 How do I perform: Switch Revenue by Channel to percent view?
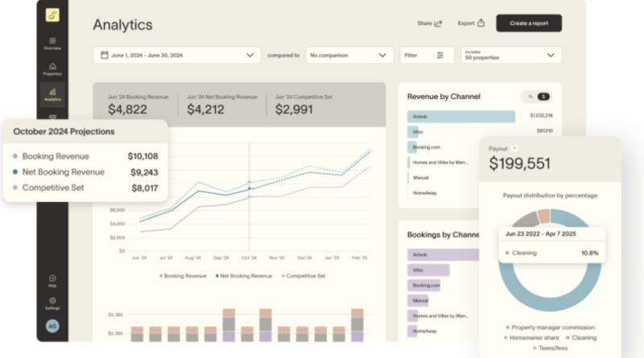530,97
